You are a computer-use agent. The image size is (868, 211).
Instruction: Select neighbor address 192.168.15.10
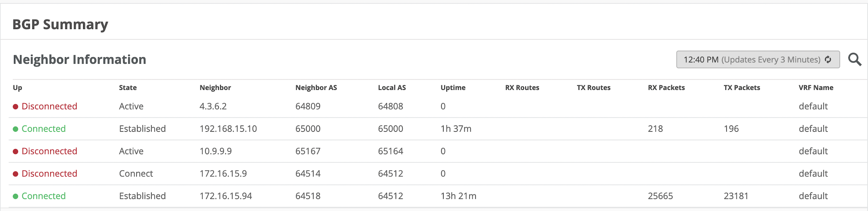coord(228,129)
